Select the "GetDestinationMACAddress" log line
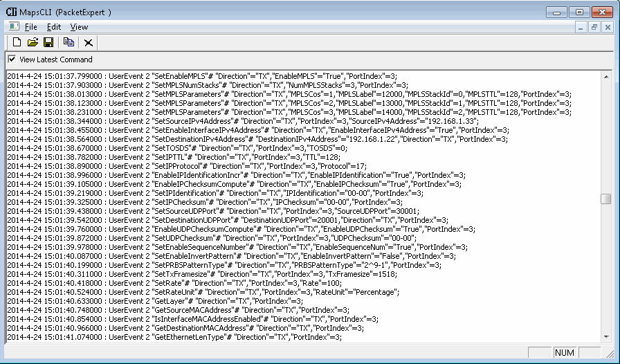The image size is (620, 364). point(185,328)
